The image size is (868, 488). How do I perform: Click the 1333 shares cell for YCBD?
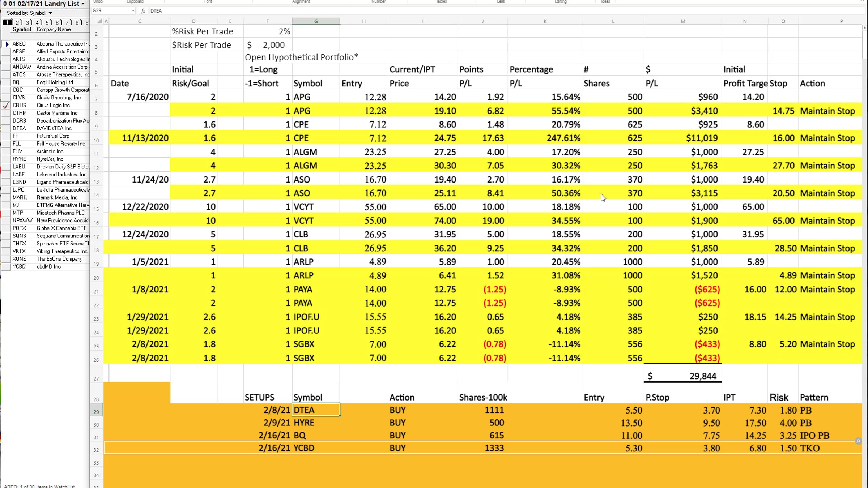[x=482, y=448]
